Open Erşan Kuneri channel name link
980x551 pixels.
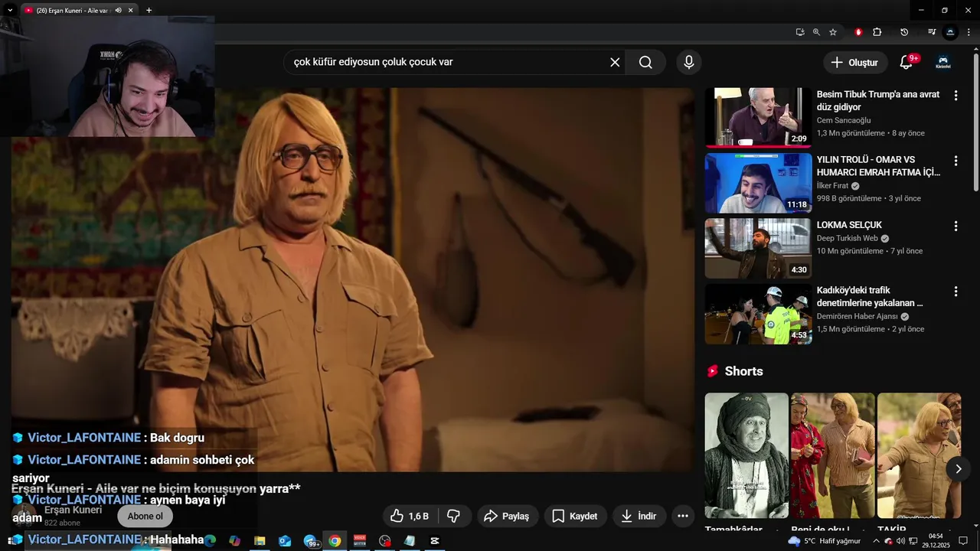pyautogui.click(x=73, y=510)
